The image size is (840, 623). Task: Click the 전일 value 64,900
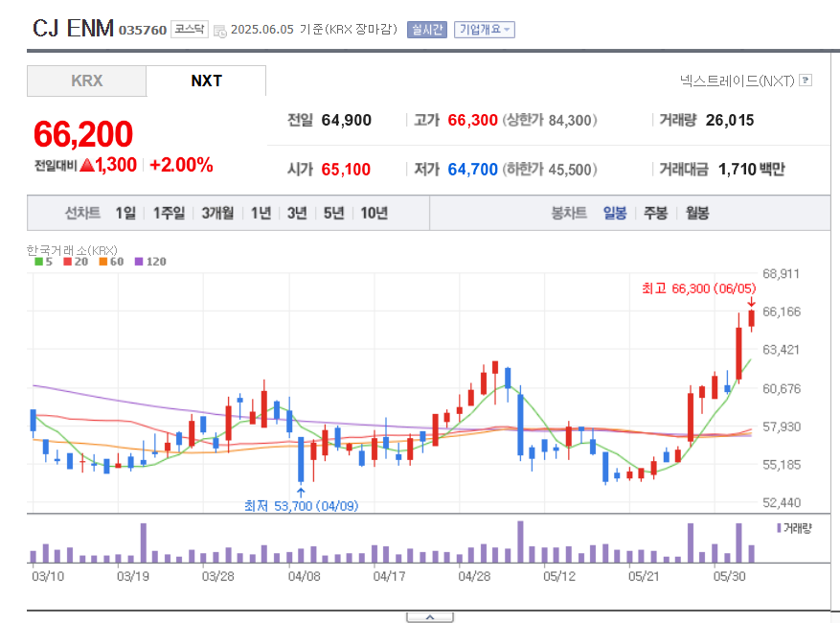pyautogui.click(x=346, y=120)
